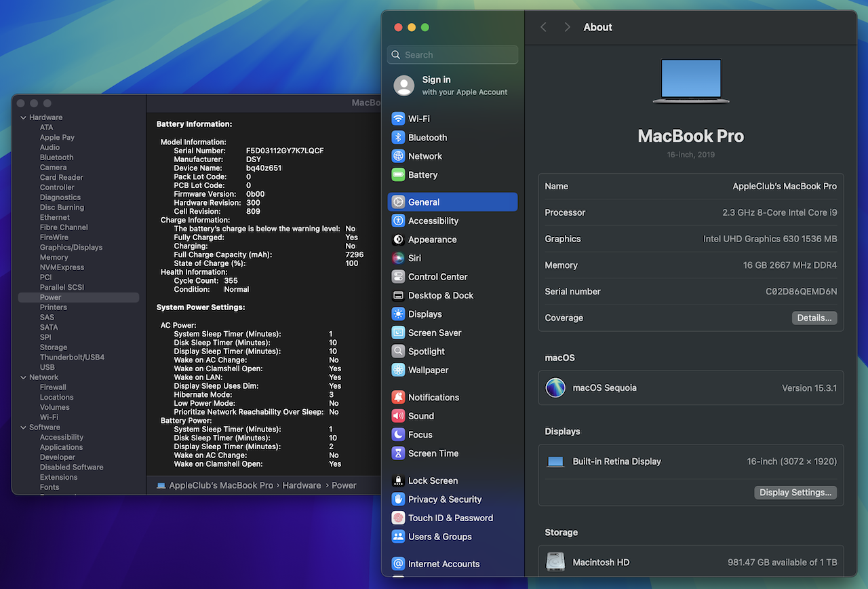
Task: Select Apple Pay in Hardware list
Action: pyautogui.click(x=57, y=137)
